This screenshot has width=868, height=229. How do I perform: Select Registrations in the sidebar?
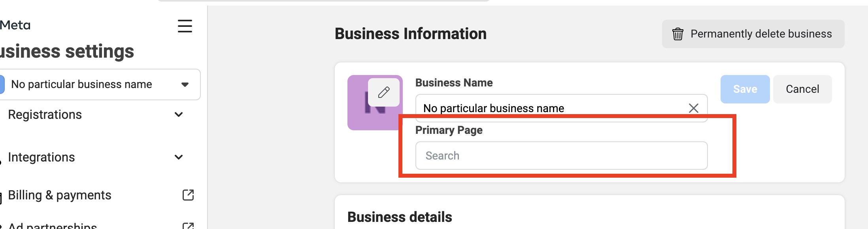[45, 114]
